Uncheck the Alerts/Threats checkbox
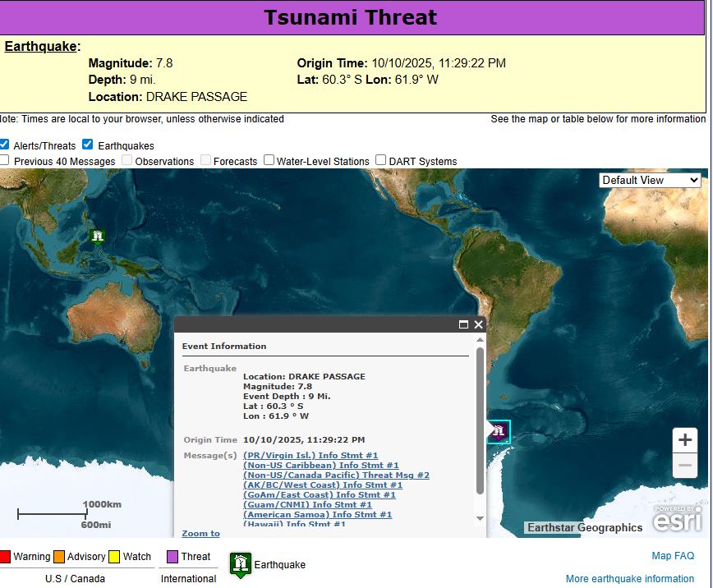Screen dimensions: 713x588 5,145
